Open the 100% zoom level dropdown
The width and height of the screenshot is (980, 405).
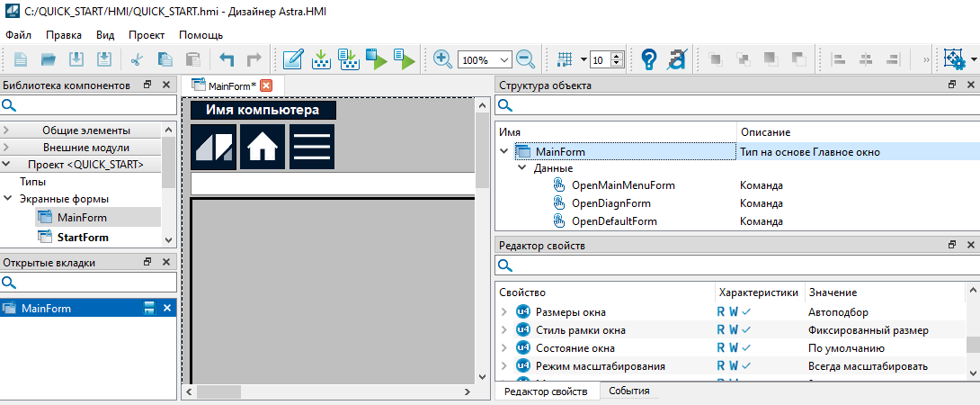(x=503, y=60)
